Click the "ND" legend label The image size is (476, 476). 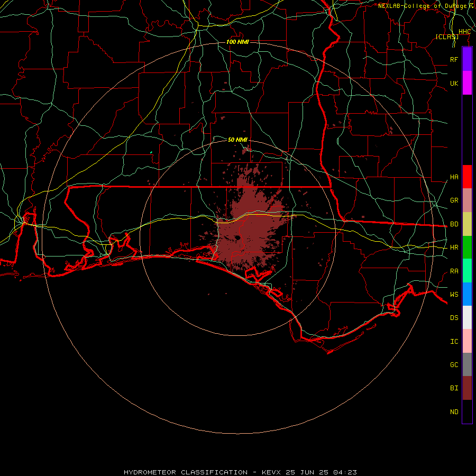click(454, 411)
